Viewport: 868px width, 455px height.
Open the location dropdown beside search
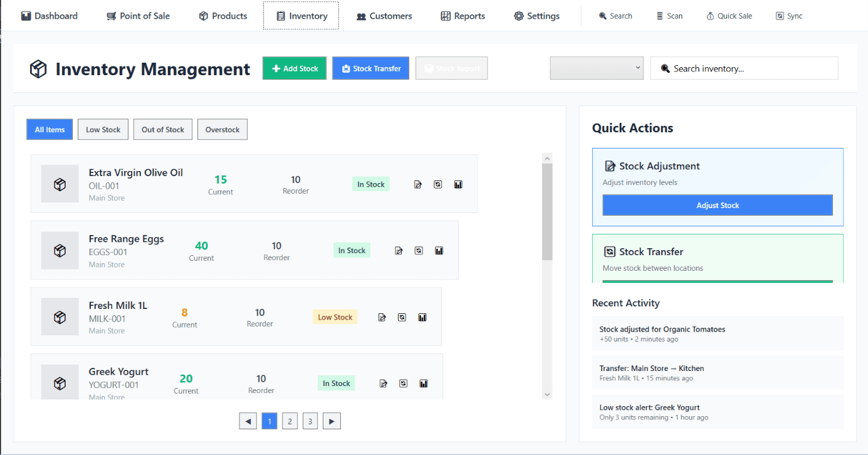click(597, 68)
